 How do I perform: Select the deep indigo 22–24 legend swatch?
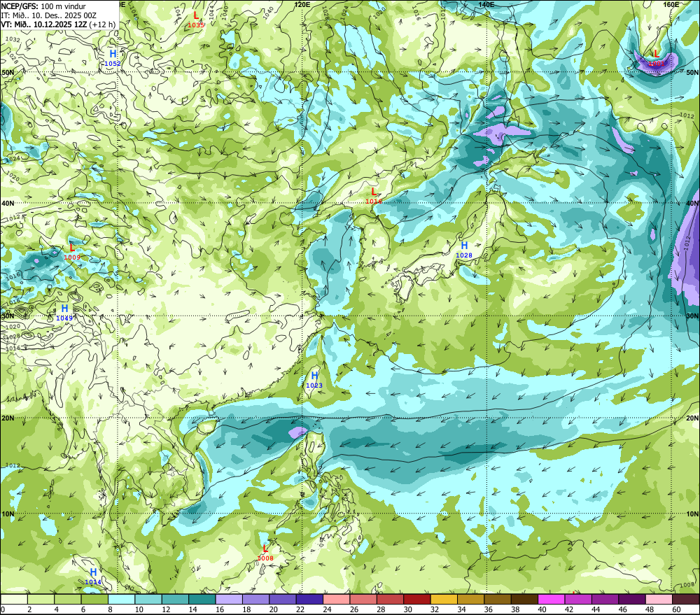click(x=310, y=599)
